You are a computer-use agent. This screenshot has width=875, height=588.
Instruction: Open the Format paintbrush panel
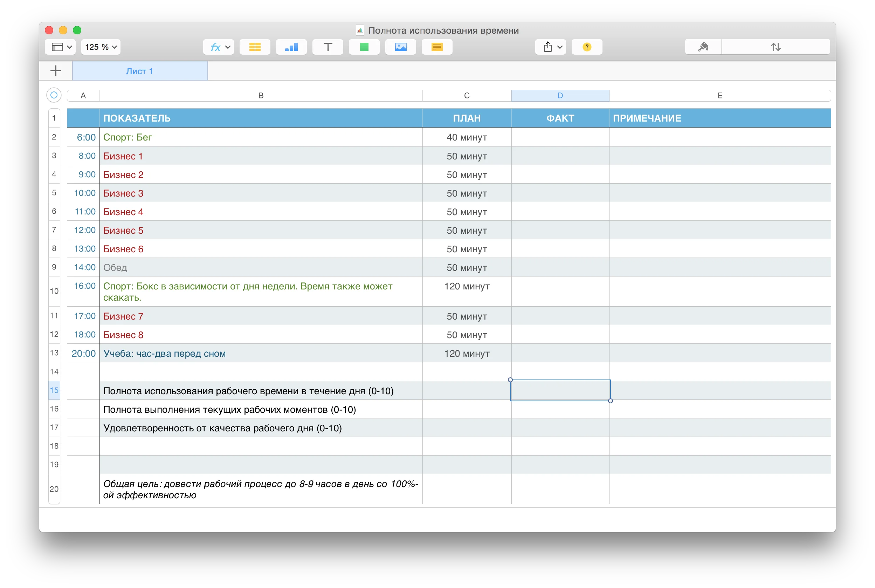click(x=703, y=47)
